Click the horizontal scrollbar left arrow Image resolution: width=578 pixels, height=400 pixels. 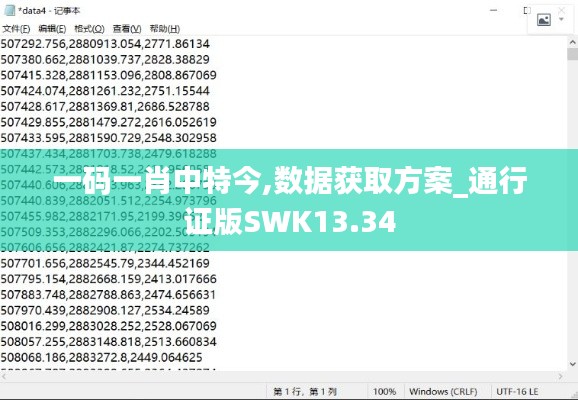click(4, 376)
